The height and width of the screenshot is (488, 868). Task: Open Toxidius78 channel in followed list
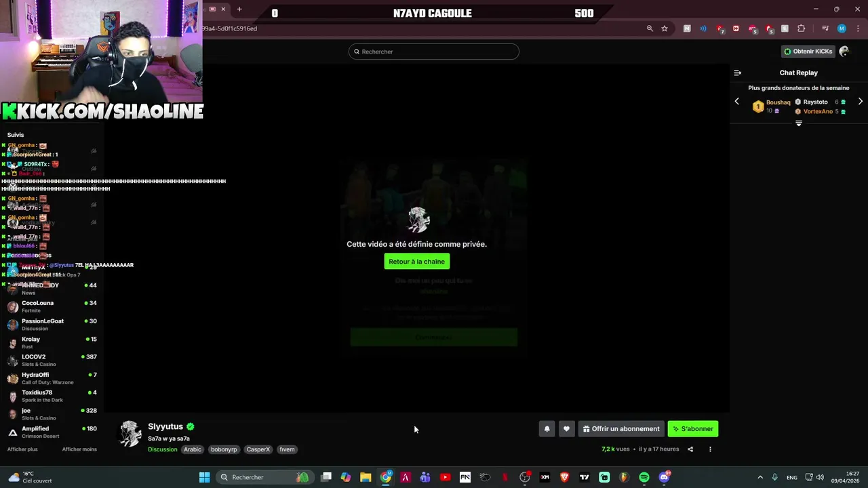[52, 396]
